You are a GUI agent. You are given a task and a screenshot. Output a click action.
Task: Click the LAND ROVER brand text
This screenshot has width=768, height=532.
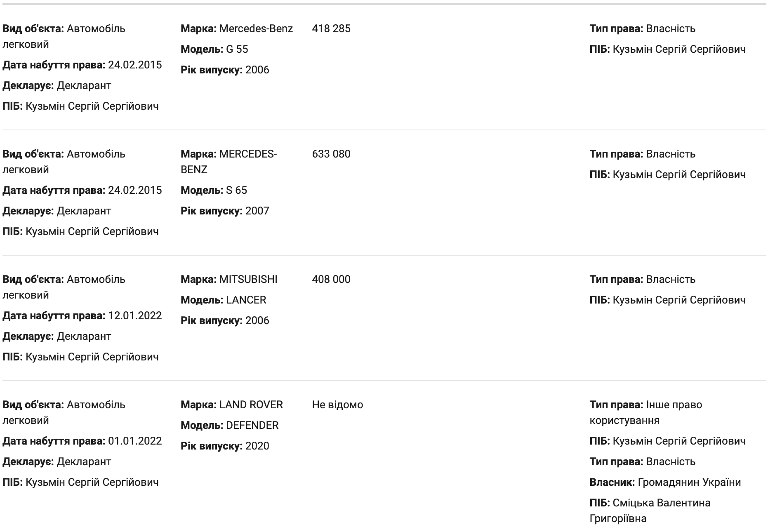pyautogui.click(x=251, y=405)
